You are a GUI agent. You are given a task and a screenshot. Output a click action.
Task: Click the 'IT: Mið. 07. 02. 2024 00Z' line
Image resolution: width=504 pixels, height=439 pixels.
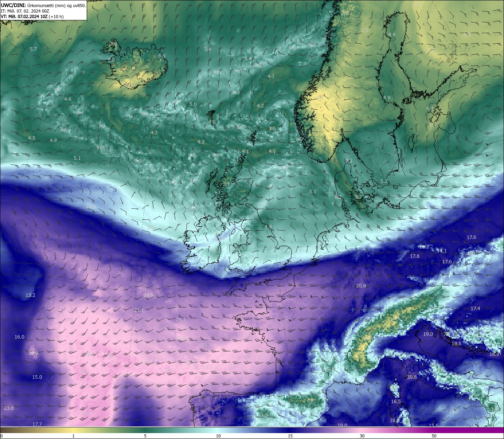coord(25,11)
